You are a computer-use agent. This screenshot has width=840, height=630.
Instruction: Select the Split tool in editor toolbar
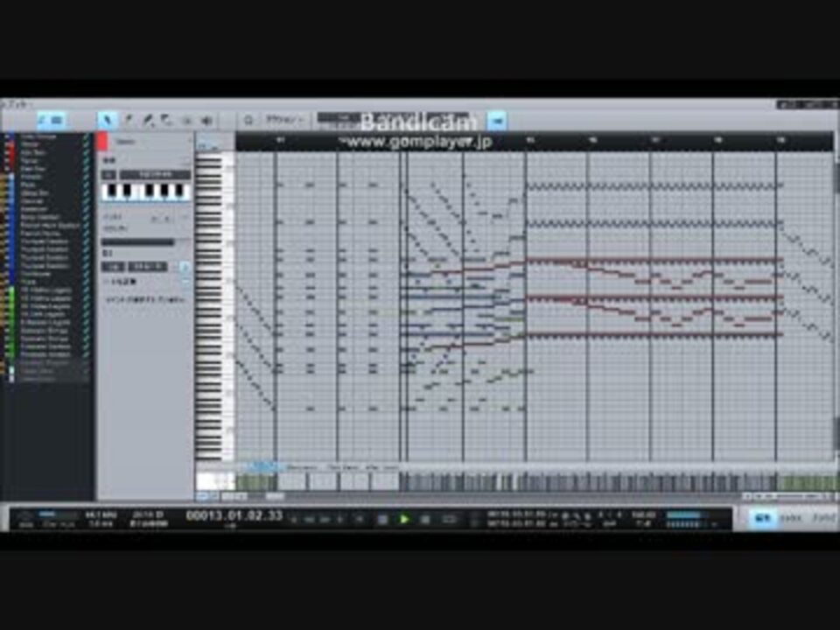(128, 120)
